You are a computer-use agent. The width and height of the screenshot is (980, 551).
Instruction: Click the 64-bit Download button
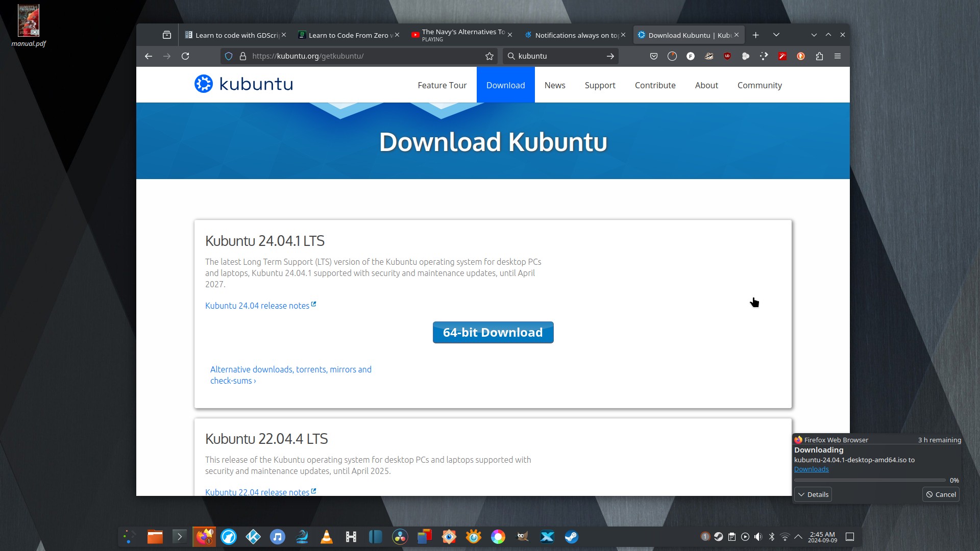[x=493, y=332]
